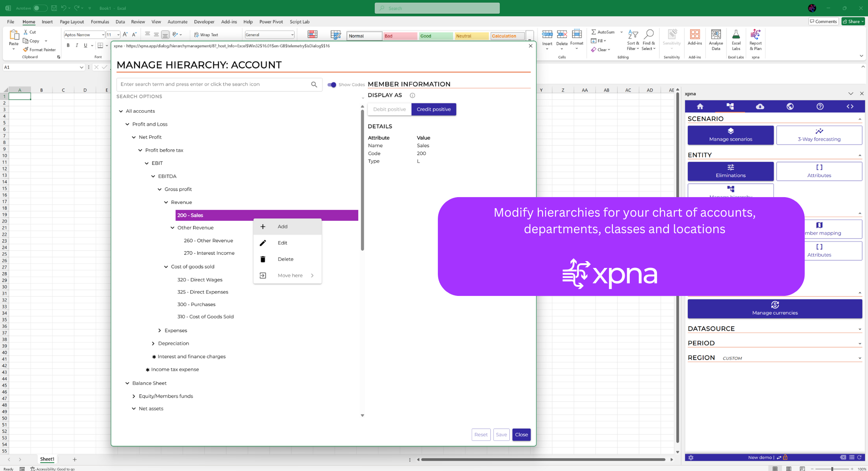This screenshot has height=471, width=868.
Task: Click the Display As info icon
Action: coord(412,95)
